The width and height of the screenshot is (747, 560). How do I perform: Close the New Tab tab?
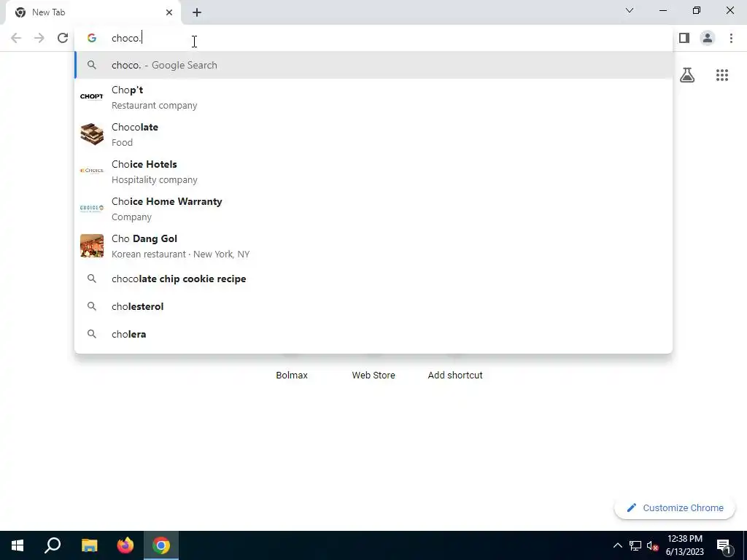pyautogui.click(x=169, y=12)
